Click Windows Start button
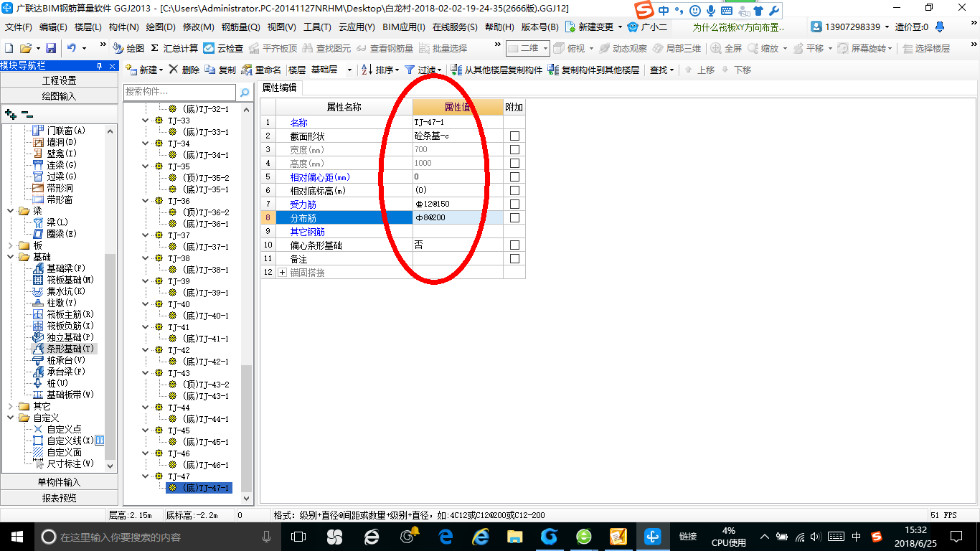980x551 pixels. (x=16, y=537)
